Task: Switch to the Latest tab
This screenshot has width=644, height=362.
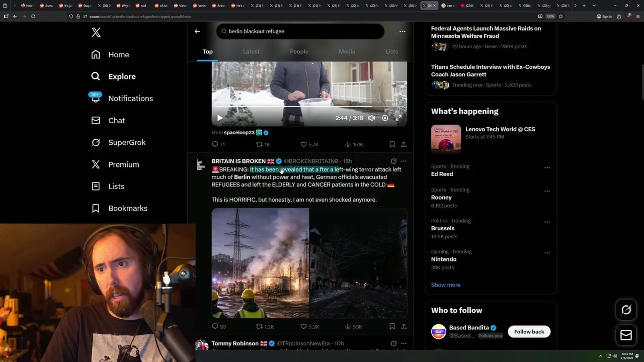Action: point(251,51)
